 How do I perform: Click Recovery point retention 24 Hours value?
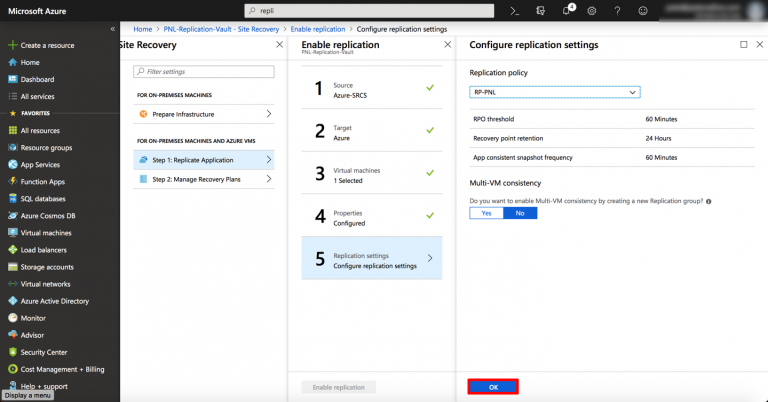[x=658, y=138]
